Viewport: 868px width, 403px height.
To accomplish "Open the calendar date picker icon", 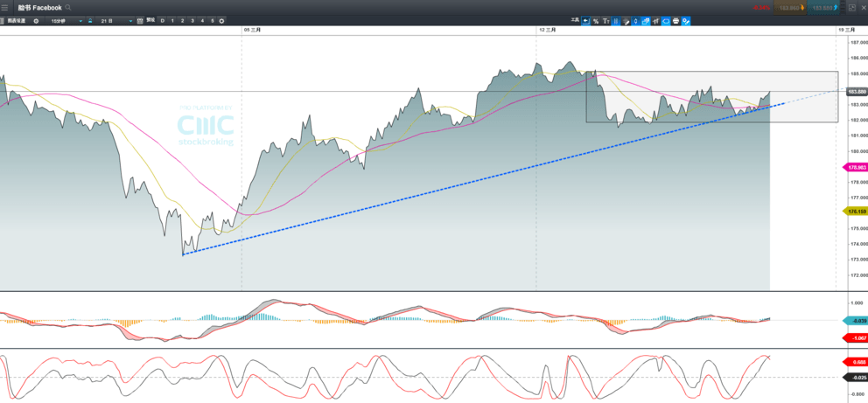I will click(x=139, y=21).
